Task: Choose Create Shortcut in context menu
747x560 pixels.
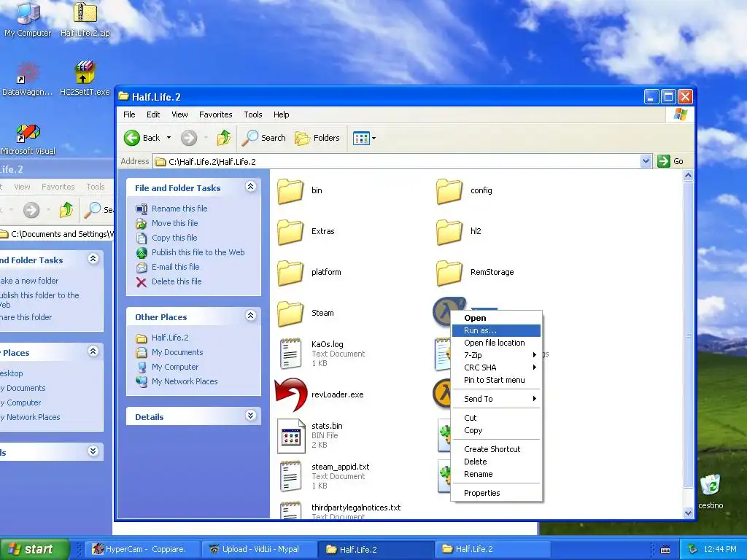Action: [495, 449]
